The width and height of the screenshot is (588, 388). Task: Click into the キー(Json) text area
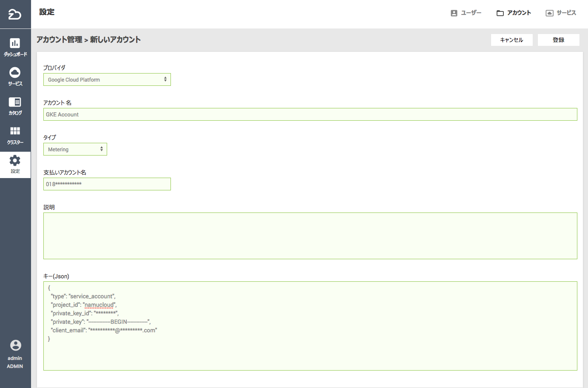[x=310, y=326]
